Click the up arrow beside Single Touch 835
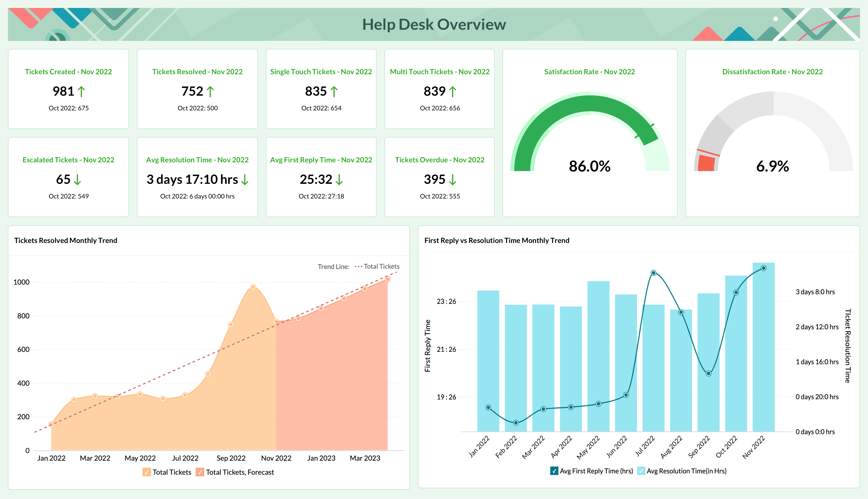 tap(334, 92)
